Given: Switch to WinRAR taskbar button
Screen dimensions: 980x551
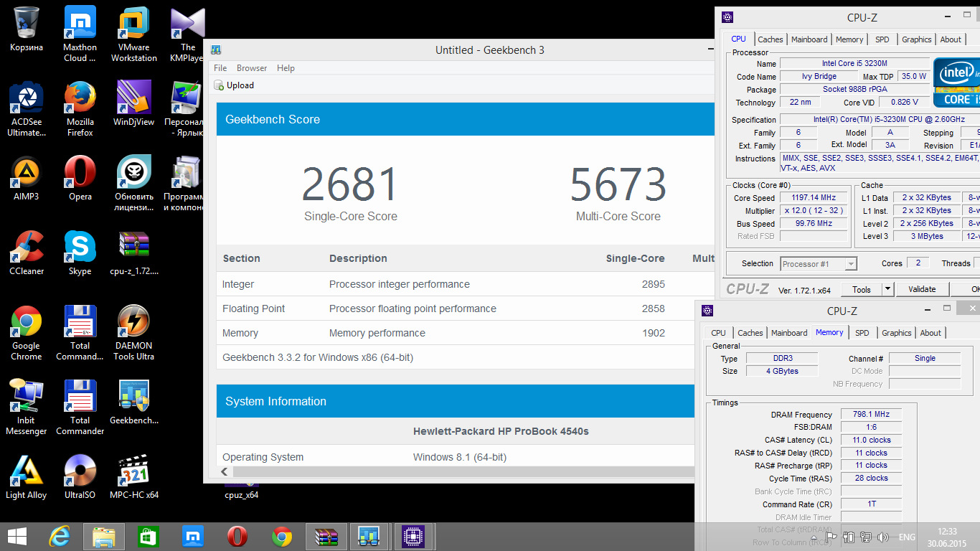Looking at the screenshot, I should coord(326,537).
